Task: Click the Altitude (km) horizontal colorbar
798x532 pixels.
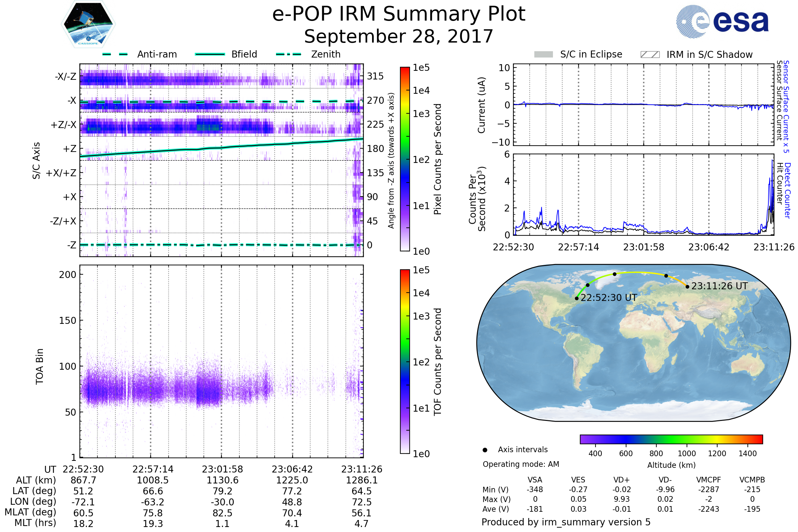Action: point(671,439)
